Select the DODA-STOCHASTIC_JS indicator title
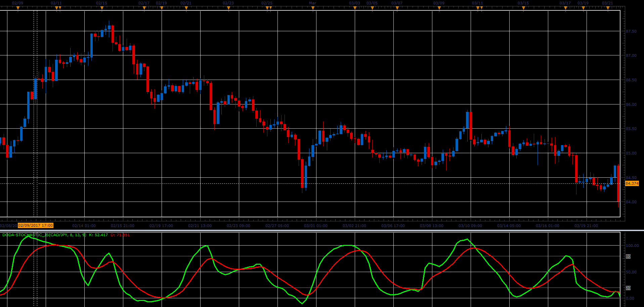 click(x=44, y=235)
